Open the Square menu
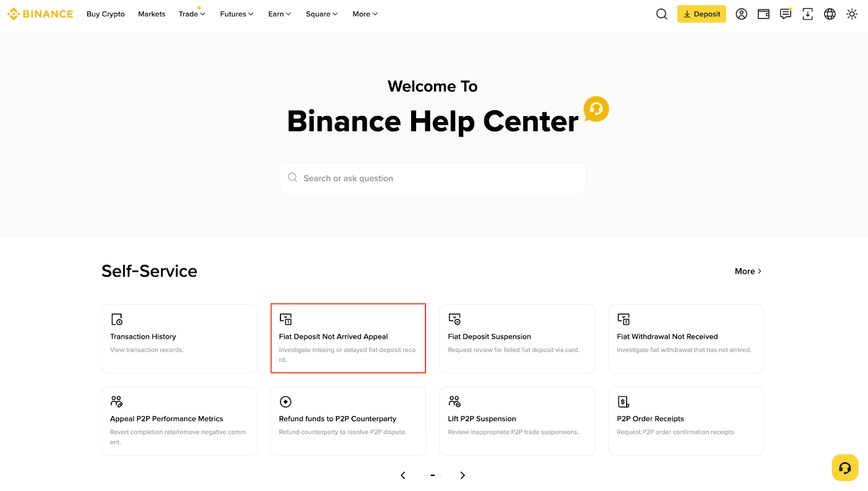868x491 pixels. pos(322,14)
